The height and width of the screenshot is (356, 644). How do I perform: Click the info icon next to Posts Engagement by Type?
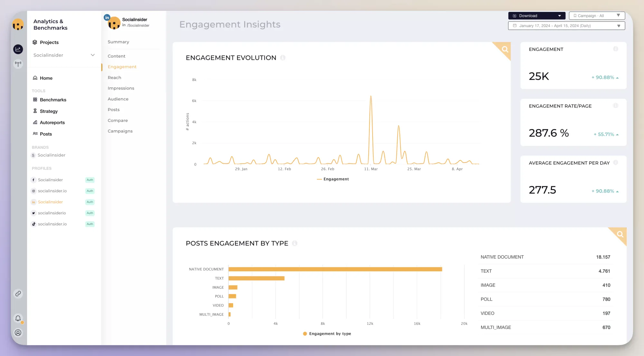(x=295, y=243)
